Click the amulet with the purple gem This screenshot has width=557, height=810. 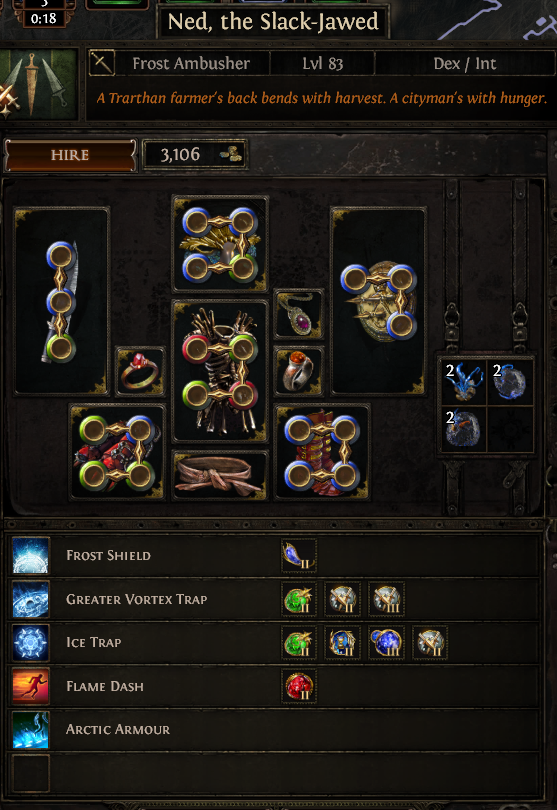299,314
